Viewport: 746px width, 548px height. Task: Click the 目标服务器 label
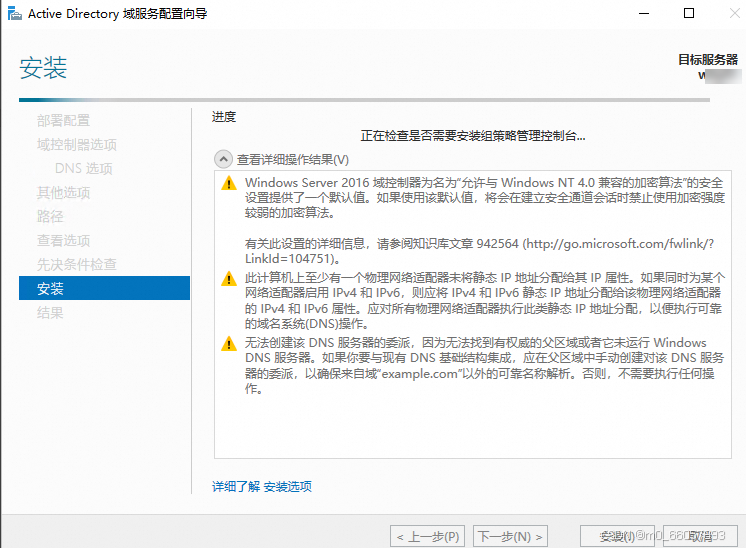(x=708, y=59)
